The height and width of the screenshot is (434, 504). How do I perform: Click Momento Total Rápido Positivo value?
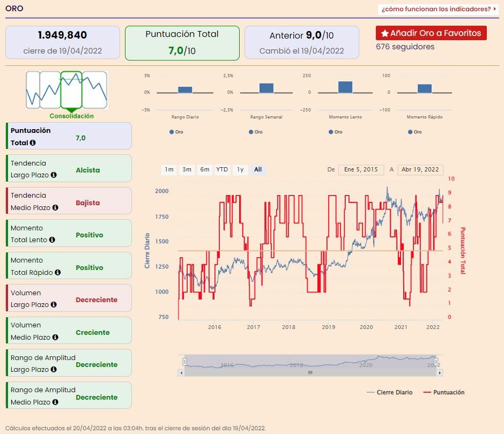pos(90,267)
